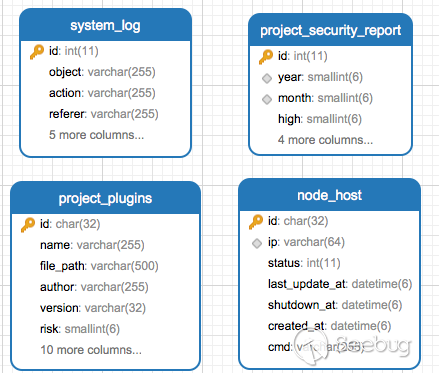This screenshot has width=439, height=373.
Task: Click the primary key icon in system_log
Action: tap(37, 52)
